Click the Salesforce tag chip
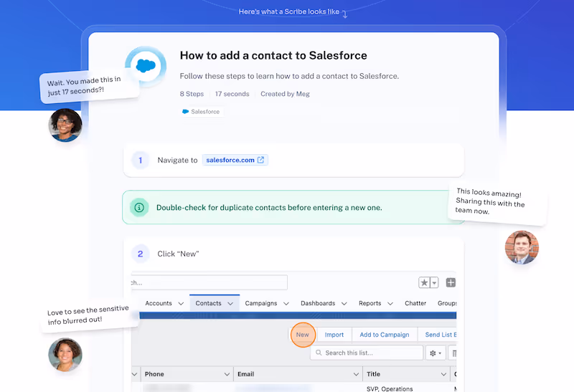 click(x=201, y=112)
